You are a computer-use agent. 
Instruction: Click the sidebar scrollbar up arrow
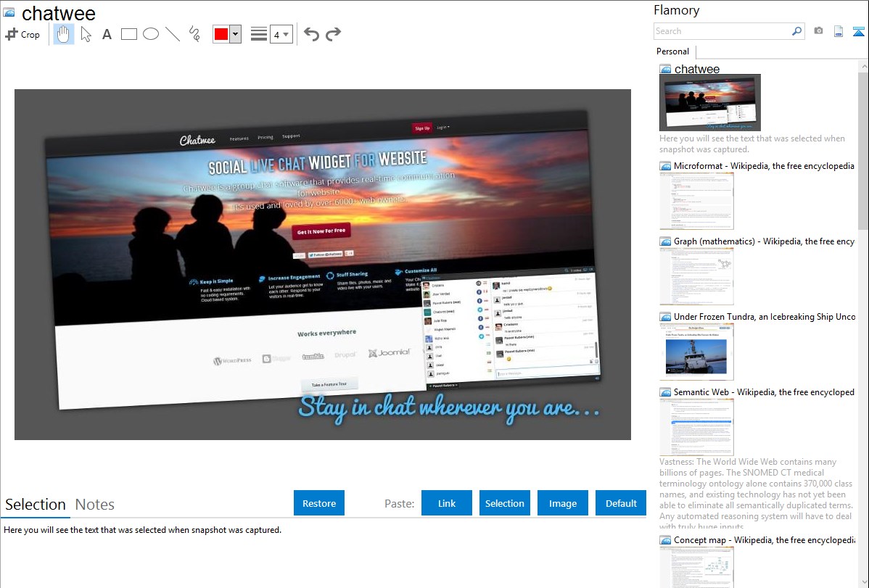863,66
